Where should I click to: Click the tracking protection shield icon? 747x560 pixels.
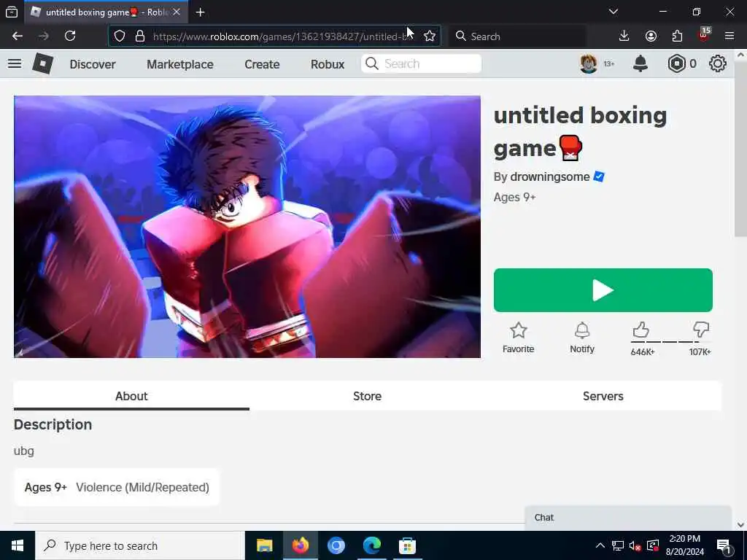point(120,36)
